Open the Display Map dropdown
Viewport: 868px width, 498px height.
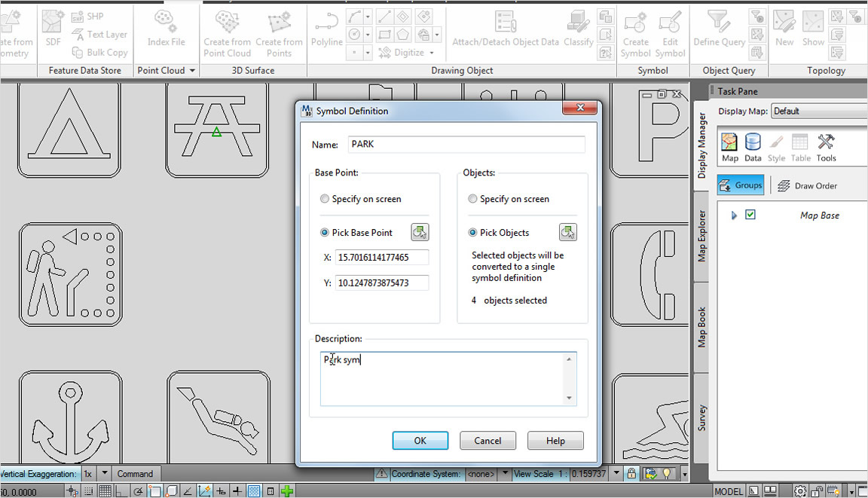[x=820, y=112]
